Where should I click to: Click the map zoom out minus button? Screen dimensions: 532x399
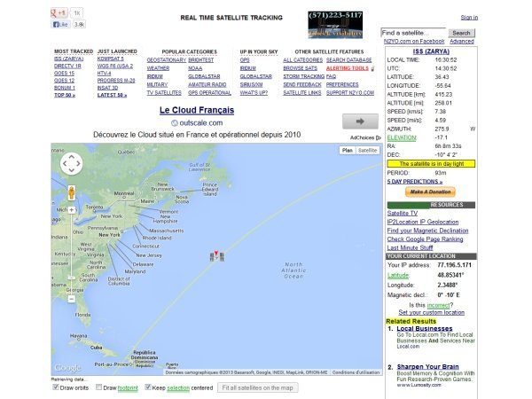(71, 299)
